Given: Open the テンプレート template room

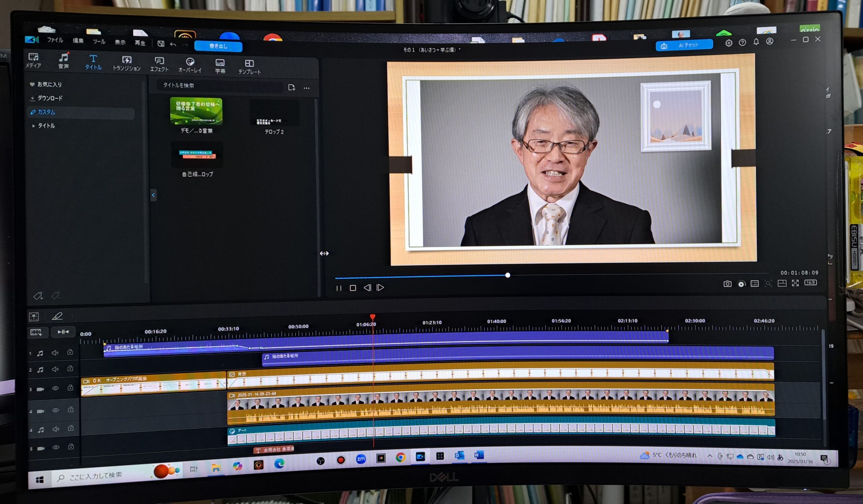Looking at the screenshot, I should pyautogui.click(x=249, y=67).
